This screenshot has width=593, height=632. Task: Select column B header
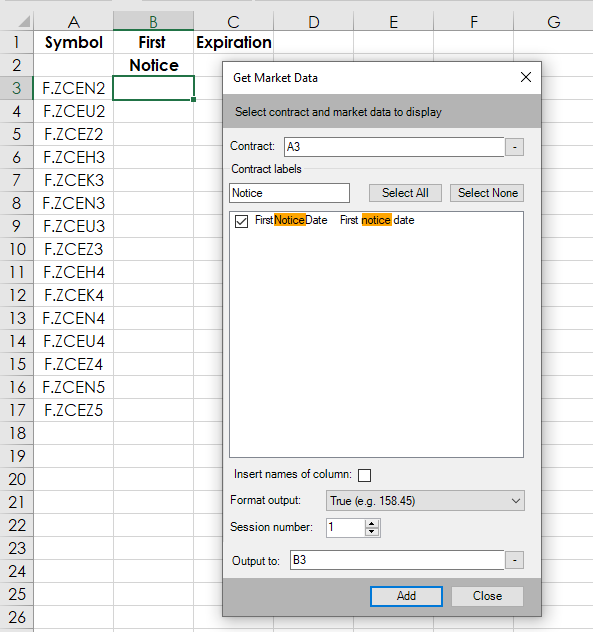pyautogui.click(x=153, y=21)
